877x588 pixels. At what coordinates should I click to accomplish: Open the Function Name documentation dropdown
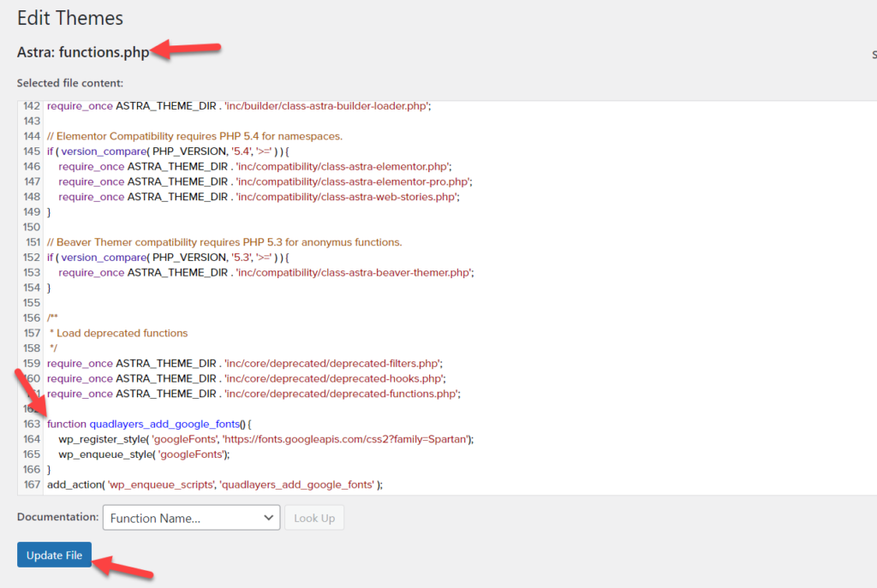191,518
